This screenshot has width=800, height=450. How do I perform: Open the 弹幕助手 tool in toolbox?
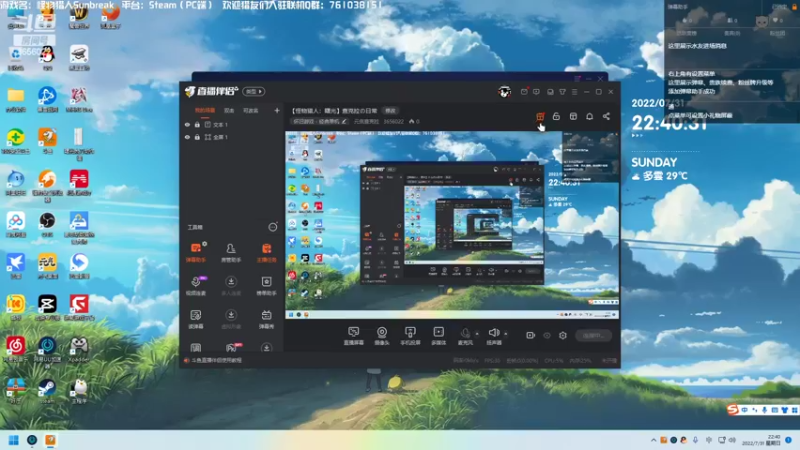195,253
